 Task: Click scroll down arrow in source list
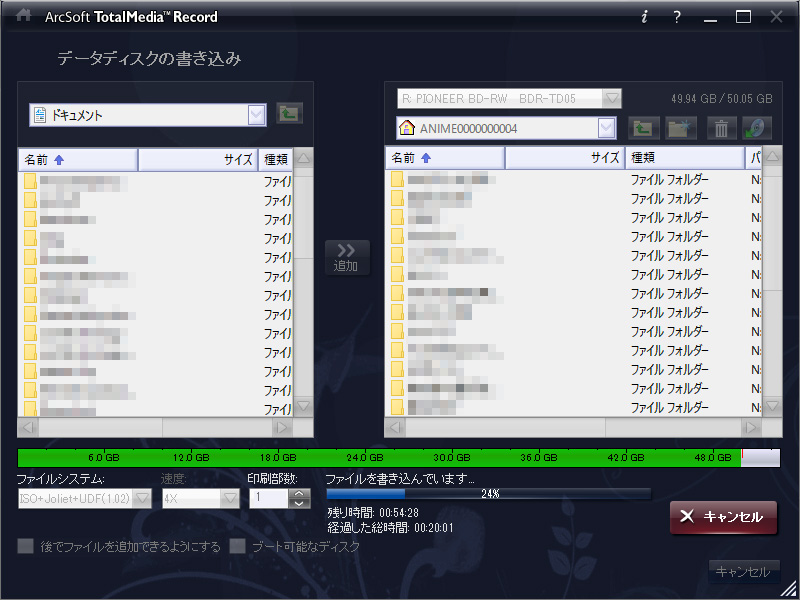click(304, 407)
